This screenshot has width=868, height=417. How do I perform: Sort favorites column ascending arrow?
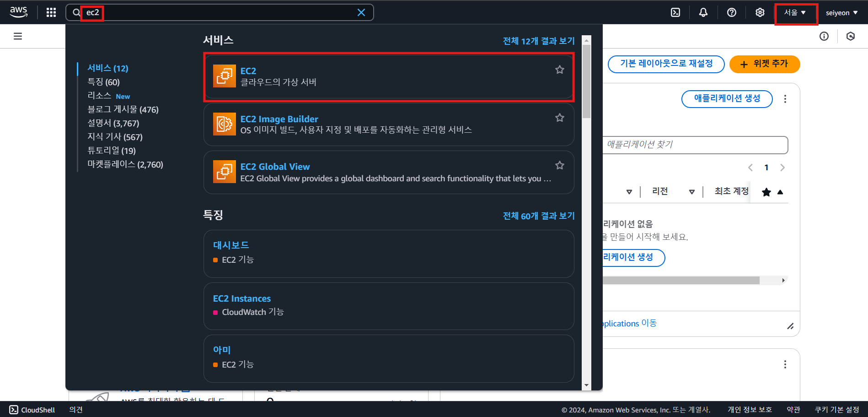780,192
